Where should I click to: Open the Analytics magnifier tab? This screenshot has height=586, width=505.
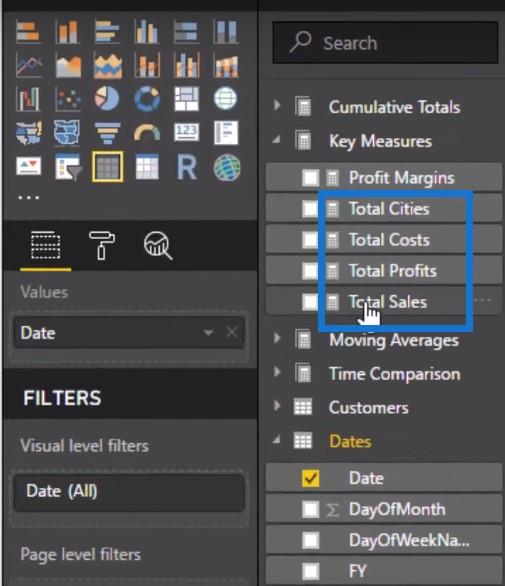[x=158, y=245]
